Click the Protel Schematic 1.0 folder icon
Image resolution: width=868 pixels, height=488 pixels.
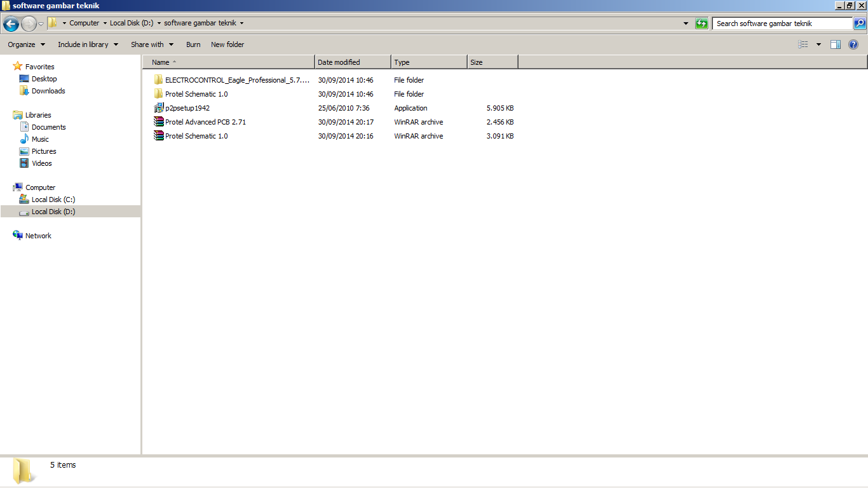158,94
